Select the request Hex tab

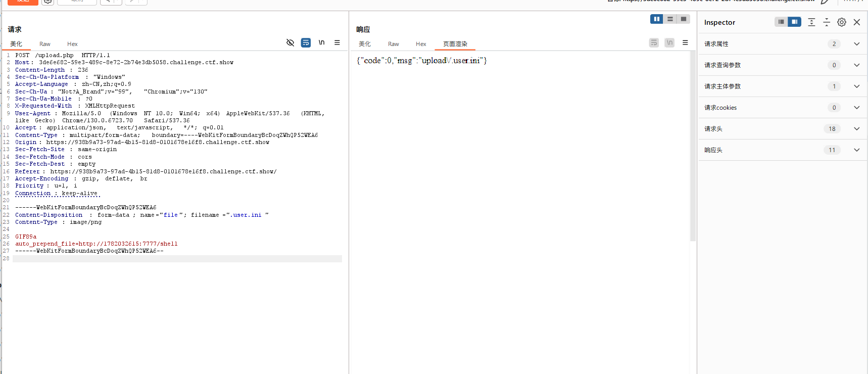[72, 44]
